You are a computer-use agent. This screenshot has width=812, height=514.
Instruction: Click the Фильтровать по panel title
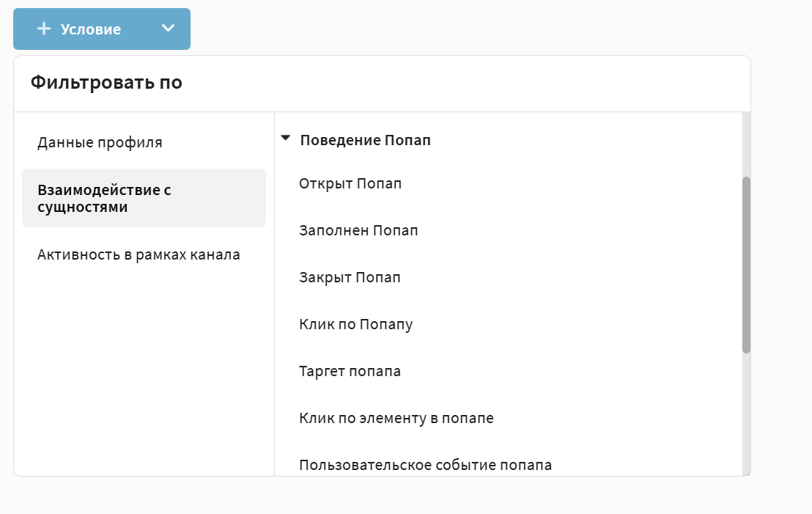pos(106,83)
